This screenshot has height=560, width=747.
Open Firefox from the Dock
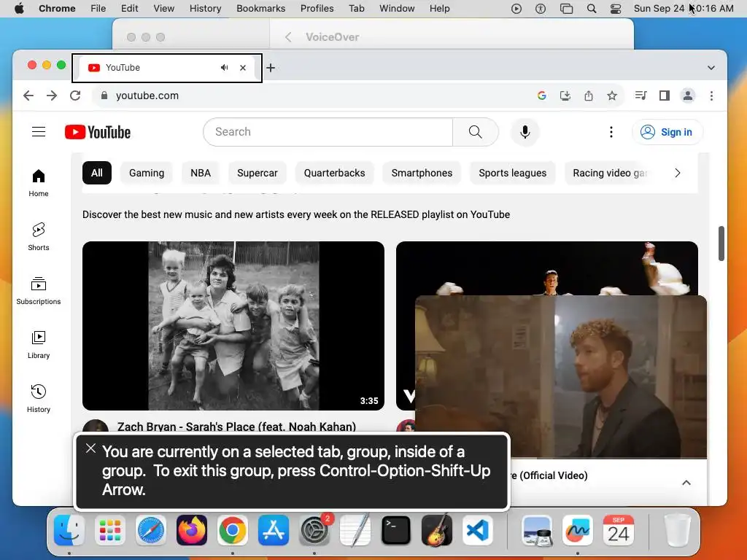click(192, 530)
